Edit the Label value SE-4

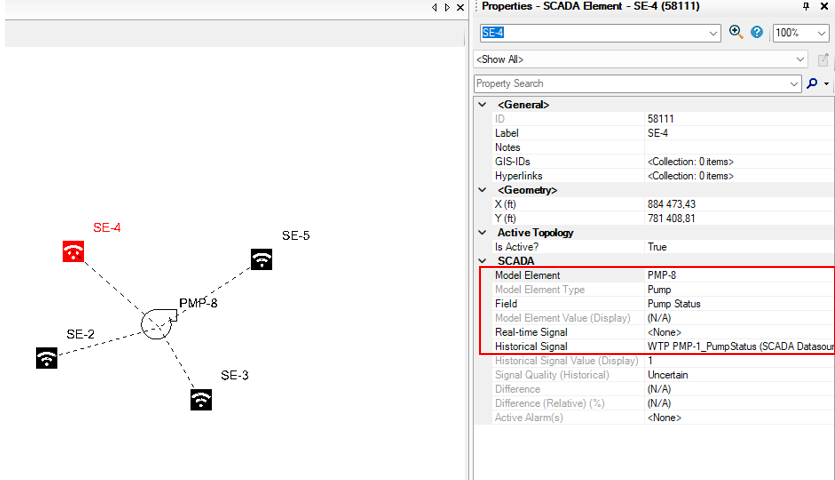tap(658, 133)
